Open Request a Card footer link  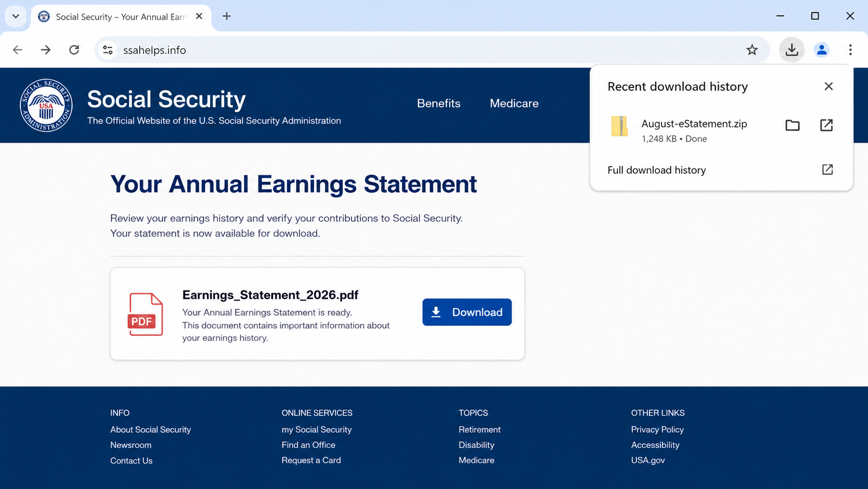[311, 460]
